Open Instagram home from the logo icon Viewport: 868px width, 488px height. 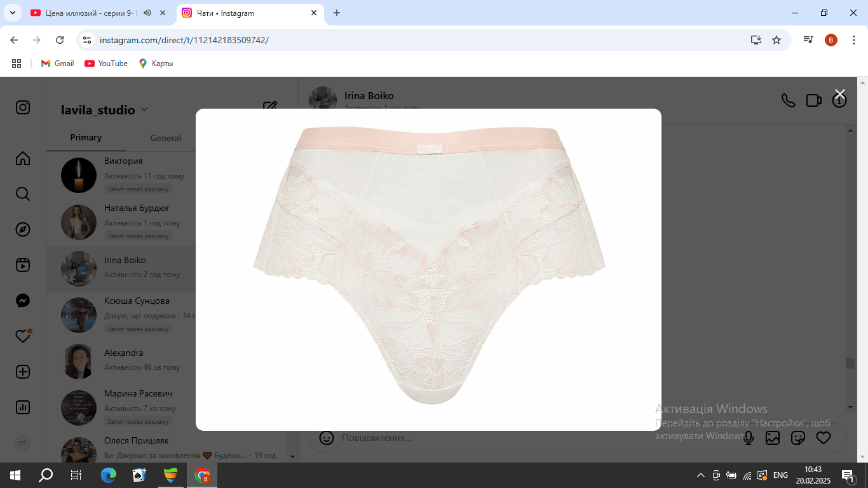pyautogui.click(x=23, y=107)
